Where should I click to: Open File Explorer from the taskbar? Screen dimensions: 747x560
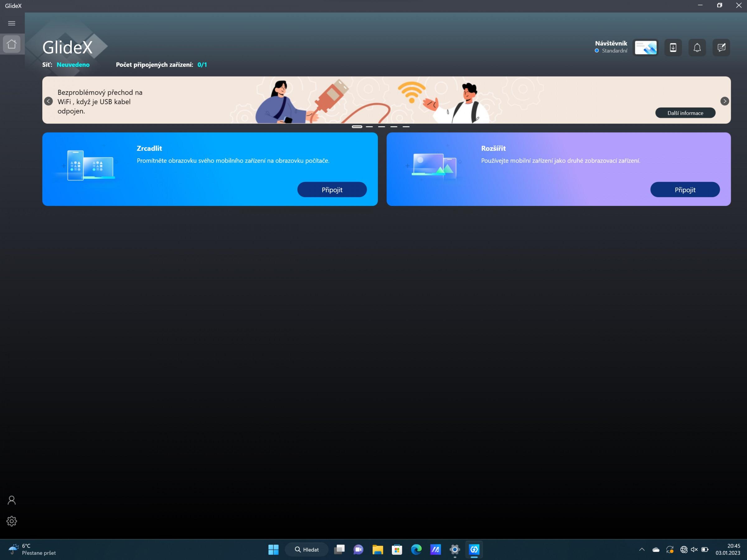378,549
